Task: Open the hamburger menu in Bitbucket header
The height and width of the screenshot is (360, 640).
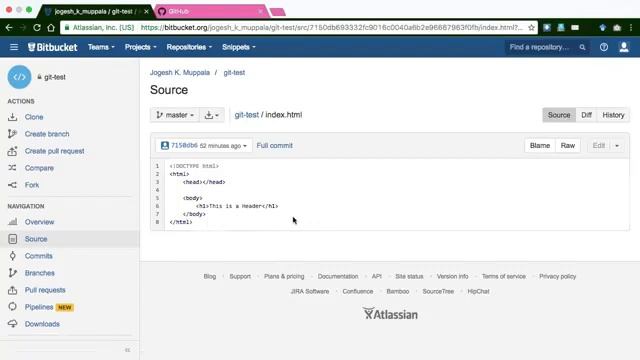Action: (x=14, y=47)
